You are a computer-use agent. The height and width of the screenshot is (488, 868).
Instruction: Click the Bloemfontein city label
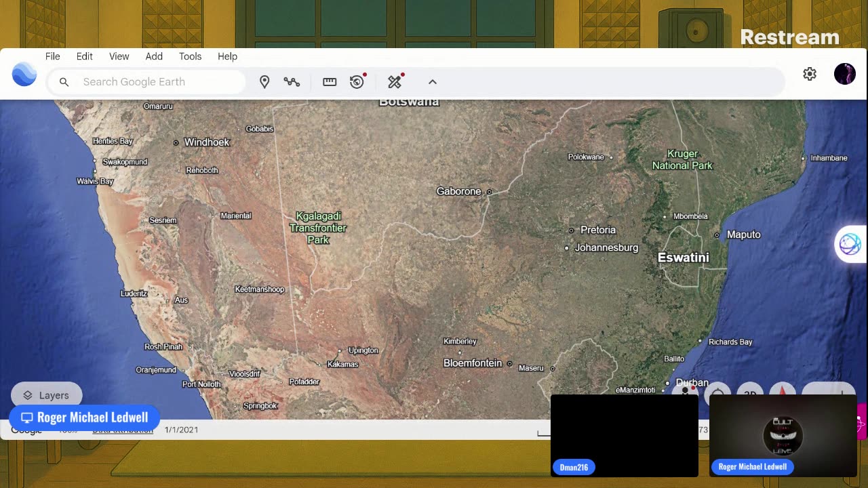473,363
